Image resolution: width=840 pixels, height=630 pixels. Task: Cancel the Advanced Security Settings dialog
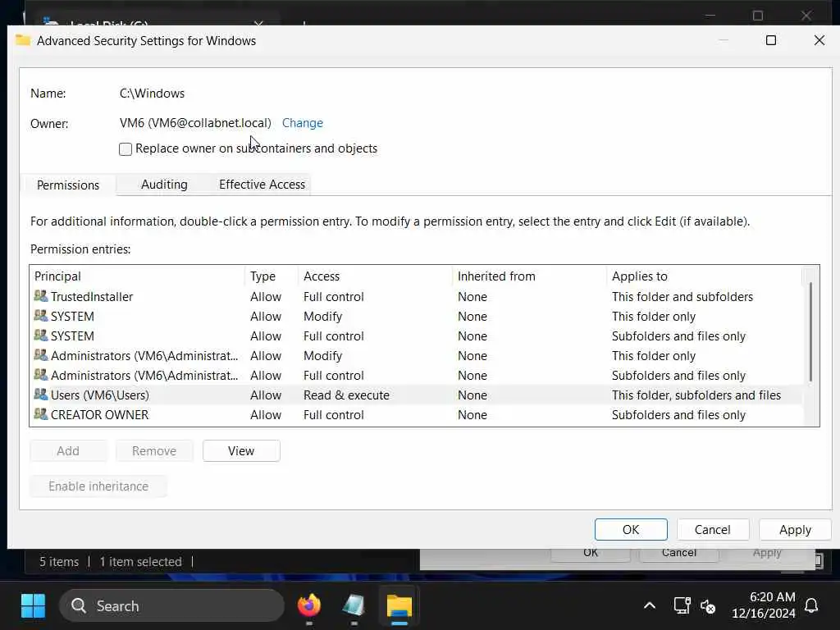(712, 529)
